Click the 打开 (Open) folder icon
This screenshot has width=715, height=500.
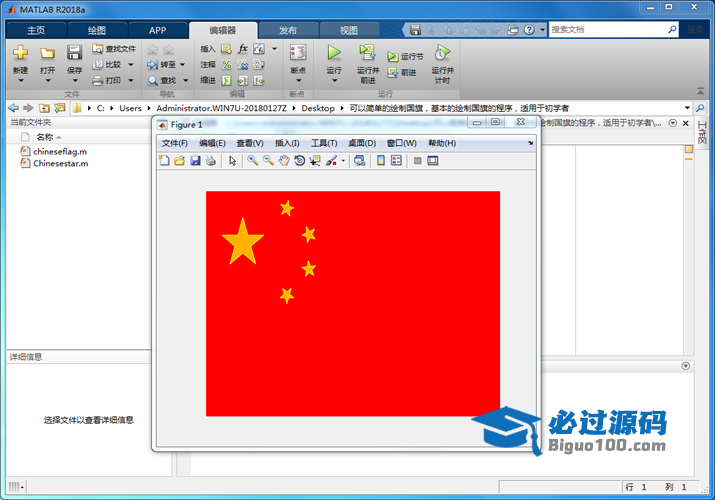(x=47, y=53)
